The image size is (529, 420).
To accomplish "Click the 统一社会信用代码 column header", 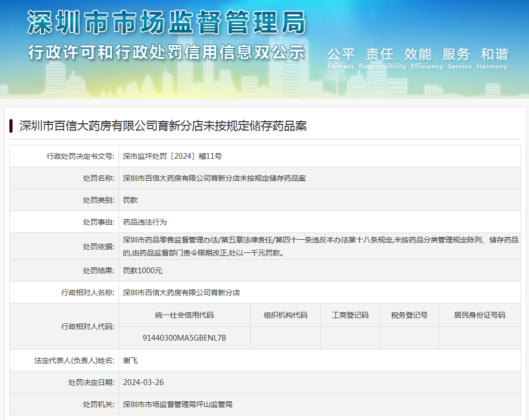I will pos(184,315).
